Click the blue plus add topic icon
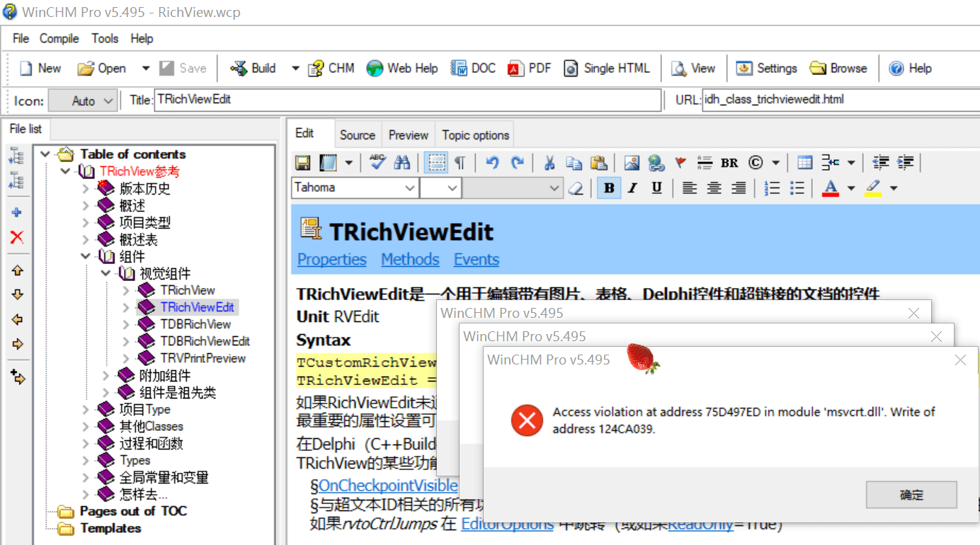Screen dimensions: 980x545 tap(17, 212)
